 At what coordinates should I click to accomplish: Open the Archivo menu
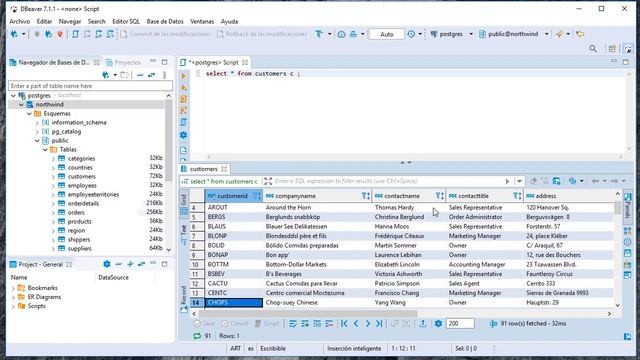(x=20, y=21)
